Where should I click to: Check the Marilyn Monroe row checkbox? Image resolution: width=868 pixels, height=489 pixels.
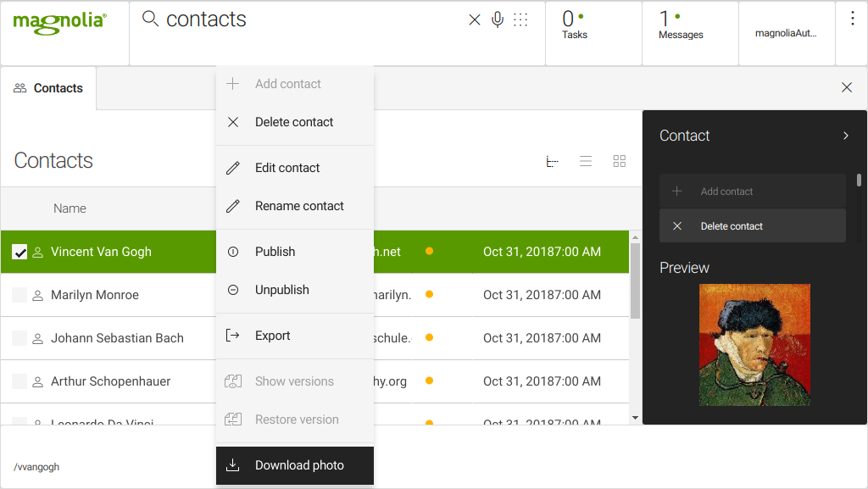pyautogui.click(x=19, y=295)
